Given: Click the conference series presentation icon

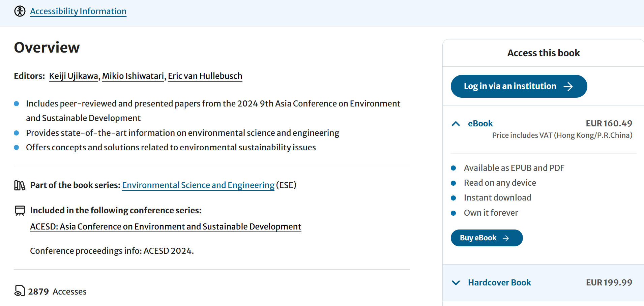Looking at the screenshot, I should (20, 211).
